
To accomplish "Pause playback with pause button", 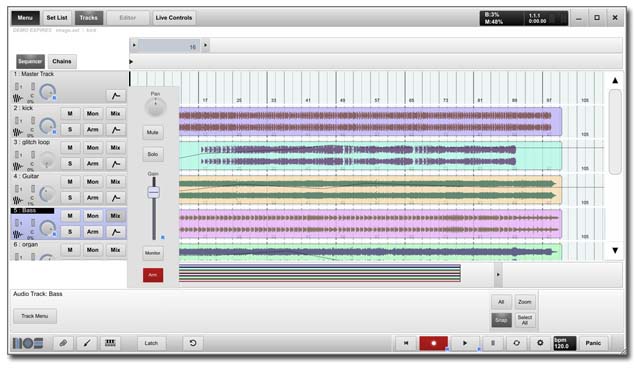I will [493, 343].
